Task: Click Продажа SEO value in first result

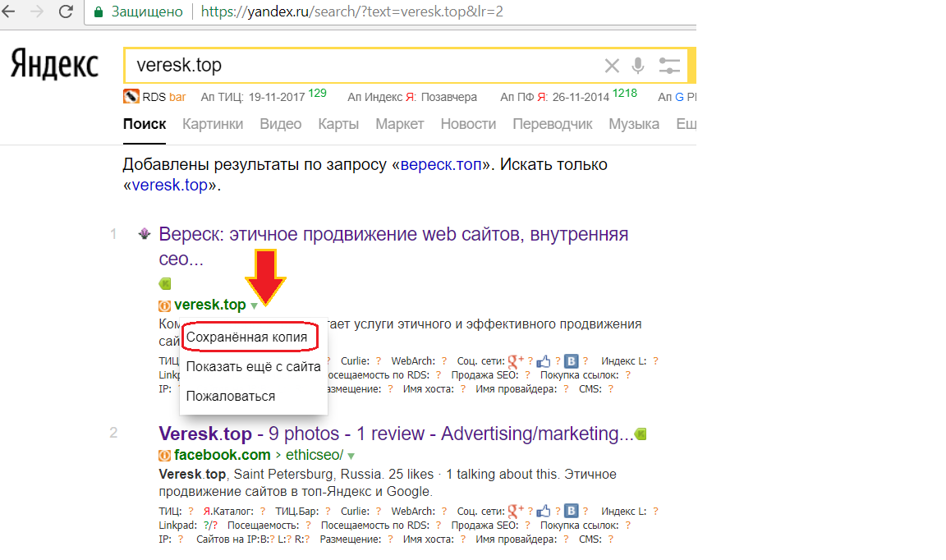Action: pyautogui.click(x=527, y=374)
